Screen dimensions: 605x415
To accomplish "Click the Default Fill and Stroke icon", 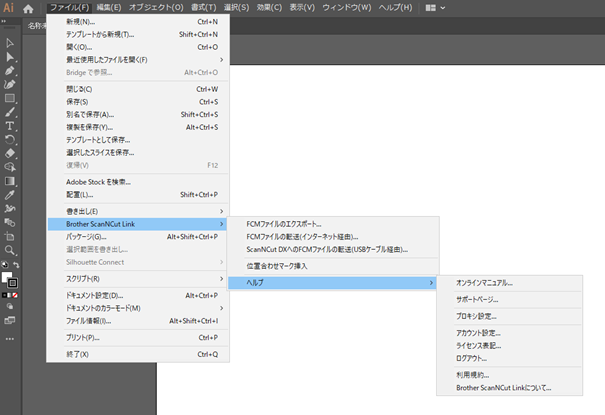I will coord(4,265).
